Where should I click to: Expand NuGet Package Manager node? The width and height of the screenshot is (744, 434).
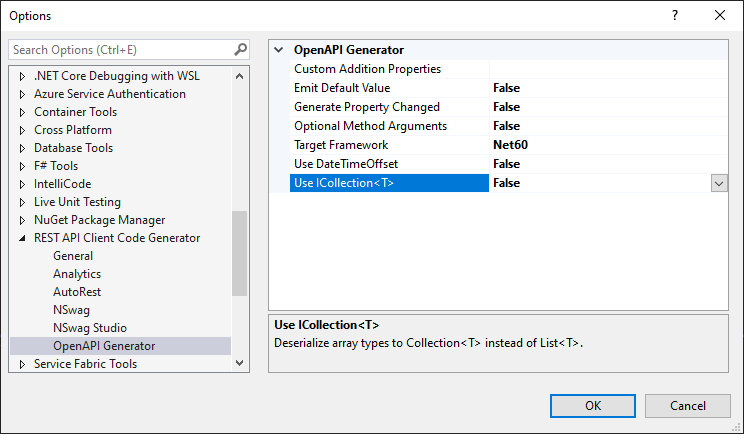(22, 220)
